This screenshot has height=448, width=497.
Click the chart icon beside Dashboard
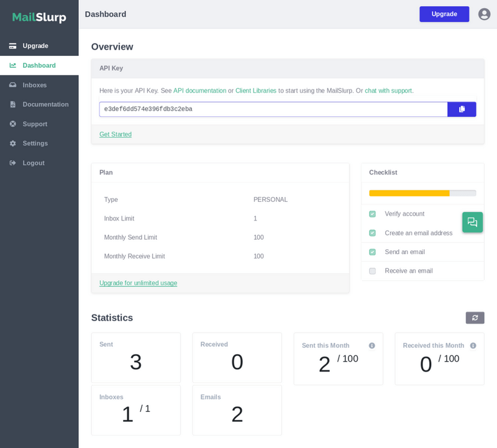(x=12, y=65)
